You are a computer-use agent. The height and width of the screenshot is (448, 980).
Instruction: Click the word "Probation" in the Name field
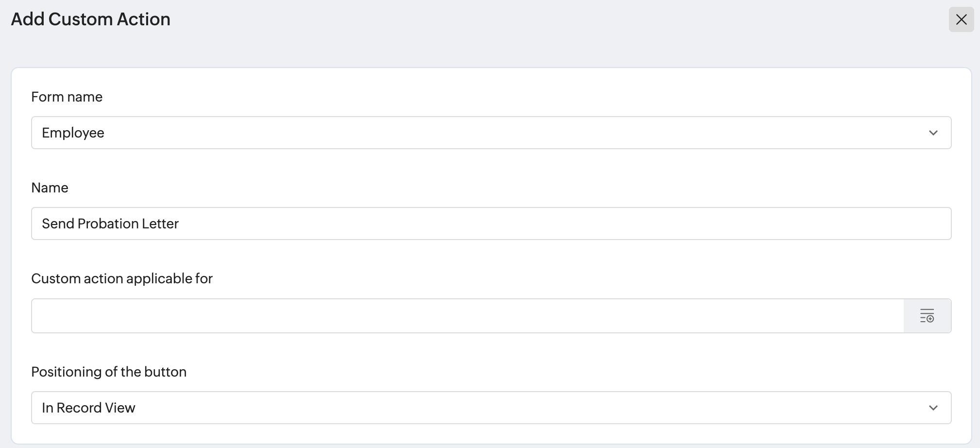108,224
